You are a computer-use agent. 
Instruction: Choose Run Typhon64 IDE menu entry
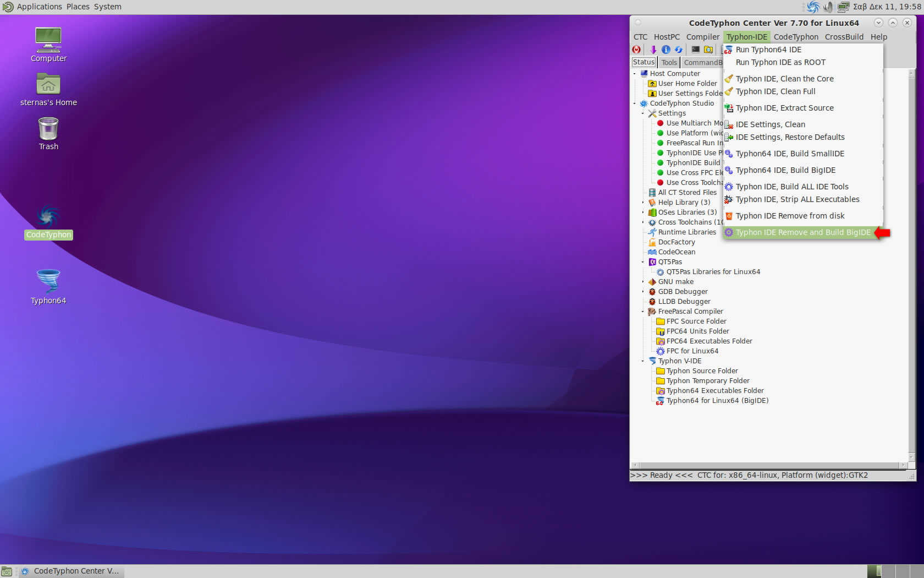pyautogui.click(x=803, y=50)
